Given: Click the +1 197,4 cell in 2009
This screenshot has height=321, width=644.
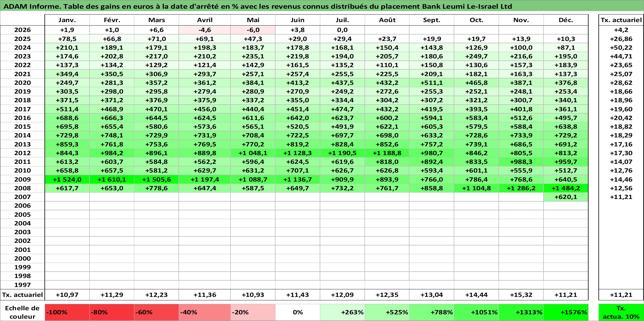Looking at the screenshot, I should click(205, 180).
